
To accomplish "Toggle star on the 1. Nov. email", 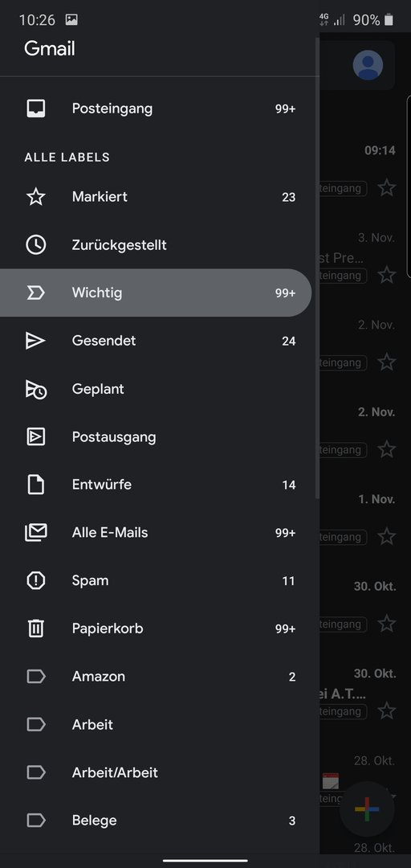I will pos(387,536).
